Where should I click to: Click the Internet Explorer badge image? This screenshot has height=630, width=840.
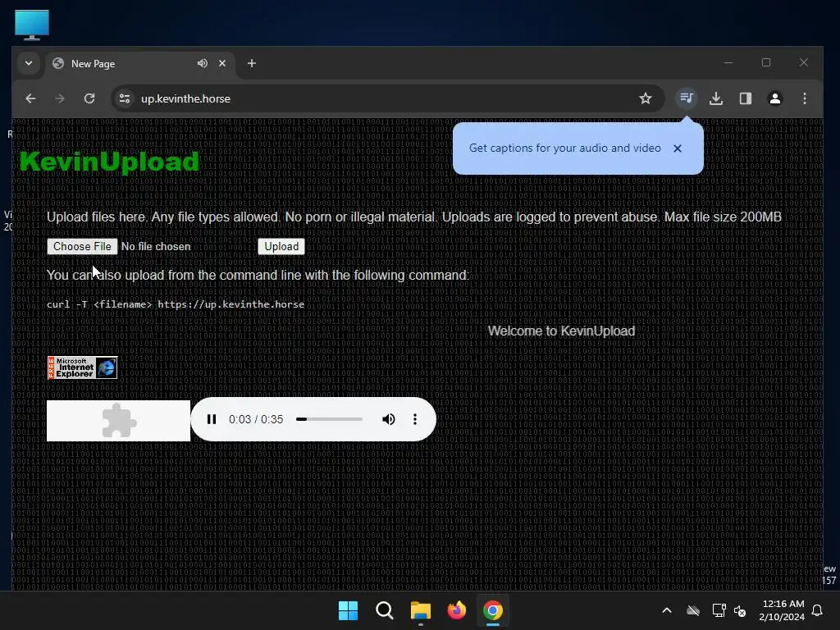coord(82,367)
